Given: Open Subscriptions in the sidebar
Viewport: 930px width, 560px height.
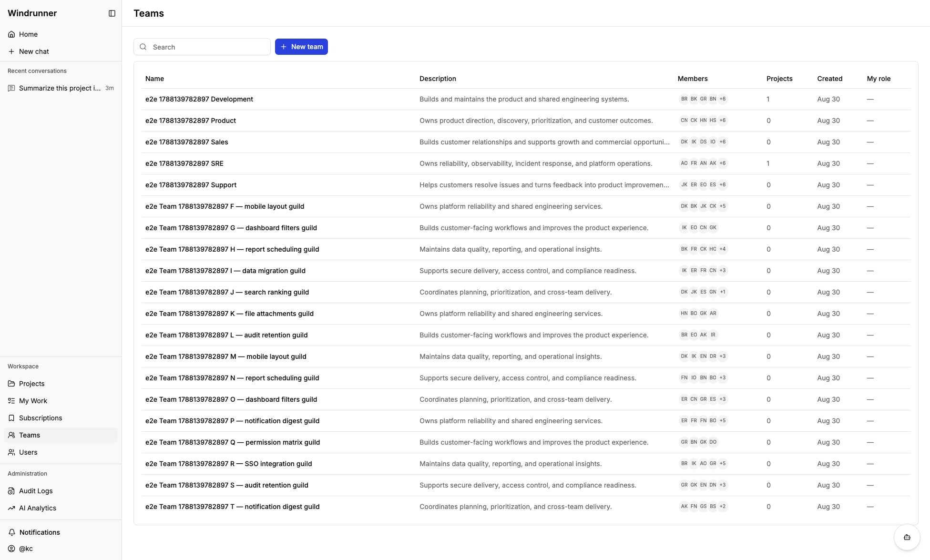Looking at the screenshot, I should 61,418.
